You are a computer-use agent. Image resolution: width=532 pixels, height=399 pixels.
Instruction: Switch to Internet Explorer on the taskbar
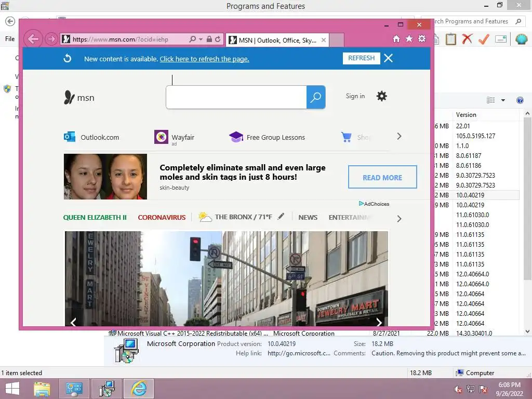(138, 389)
